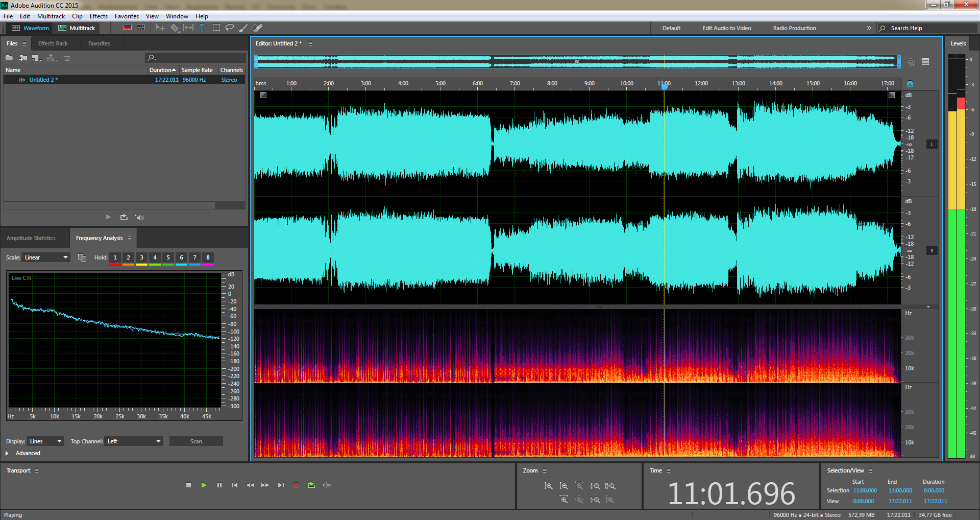
Task: Select the Spot Healing Brush tool
Action: tap(258, 28)
